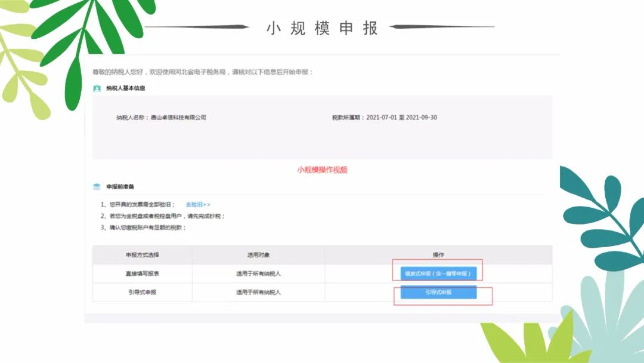The image size is (644, 363).
Task: Click item 2 about 金税盘 抄税
Action: pos(163,216)
